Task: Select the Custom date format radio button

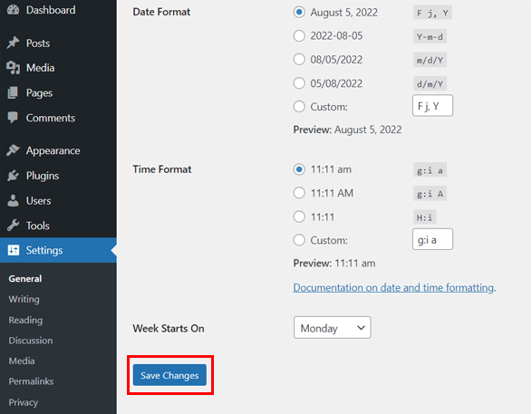Action: (x=299, y=107)
